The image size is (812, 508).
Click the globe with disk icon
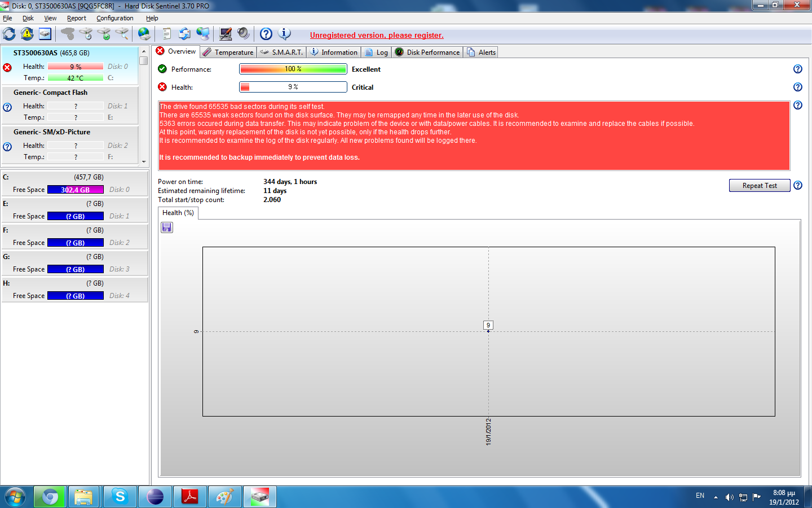[144, 34]
